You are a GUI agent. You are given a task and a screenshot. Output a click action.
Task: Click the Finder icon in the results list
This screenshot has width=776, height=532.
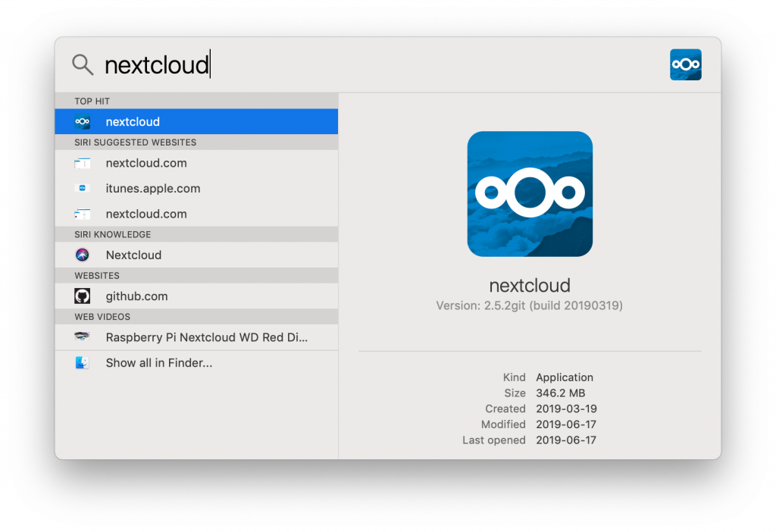[x=83, y=363]
